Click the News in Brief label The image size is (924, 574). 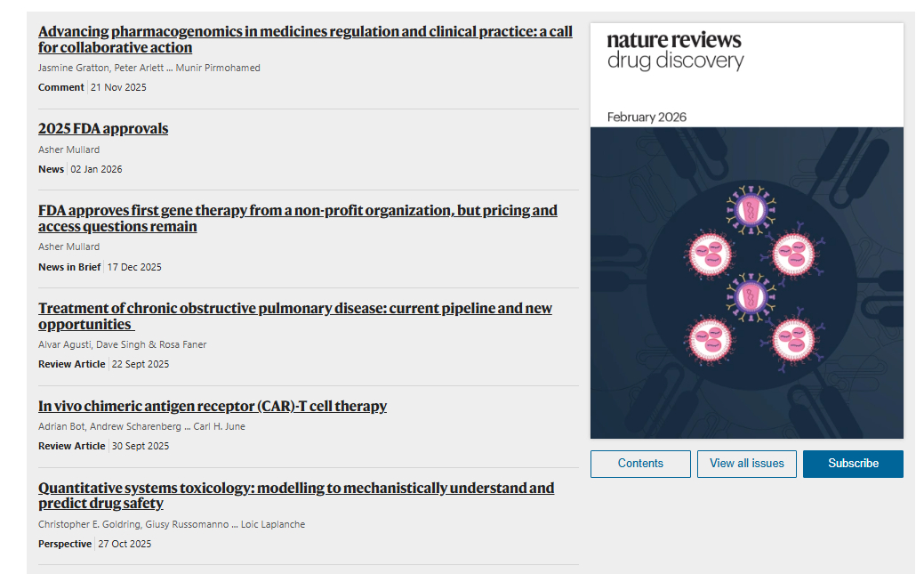pyautogui.click(x=69, y=267)
